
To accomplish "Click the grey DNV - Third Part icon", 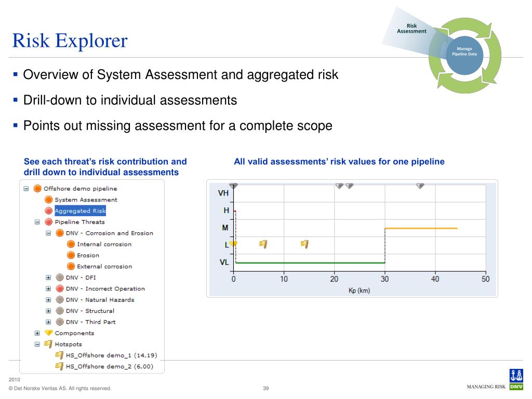I will 60,322.
